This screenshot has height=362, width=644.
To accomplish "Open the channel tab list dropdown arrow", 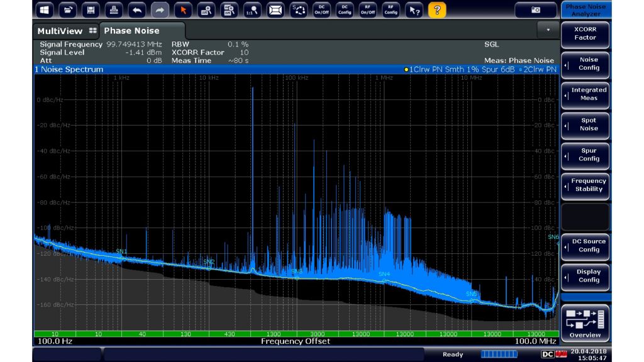I will pos(548,30).
